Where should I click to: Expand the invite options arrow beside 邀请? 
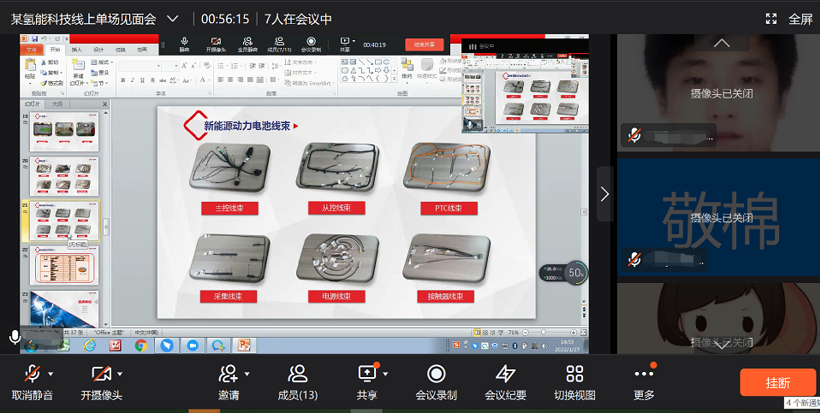(247, 374)
